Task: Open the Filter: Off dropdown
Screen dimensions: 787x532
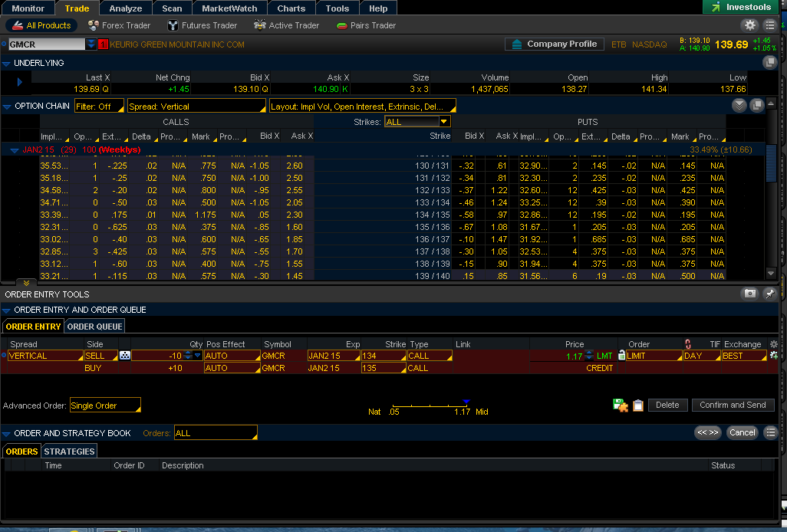Action: pyautogui.click(x=99, y=107)
